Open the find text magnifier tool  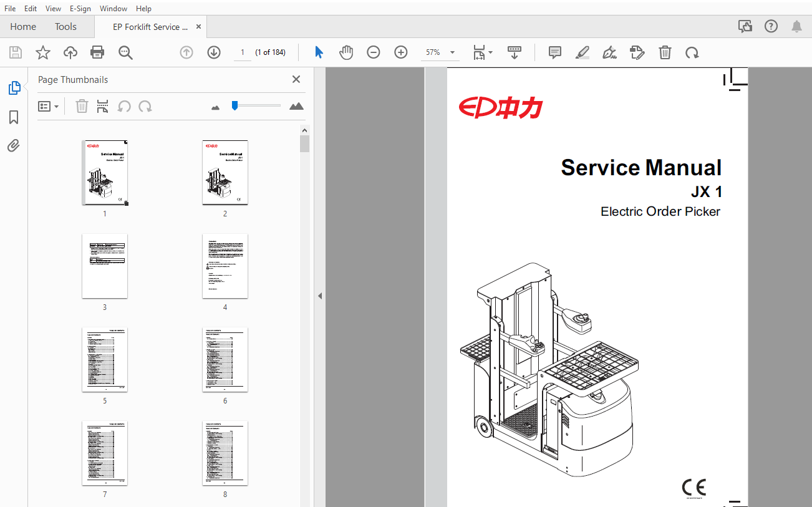[125, 52]
